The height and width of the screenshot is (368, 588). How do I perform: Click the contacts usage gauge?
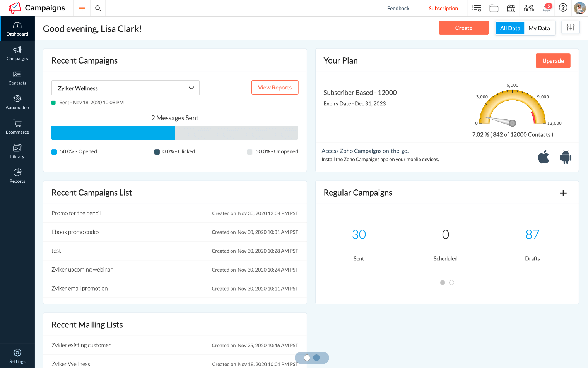(x=513, y=108)
